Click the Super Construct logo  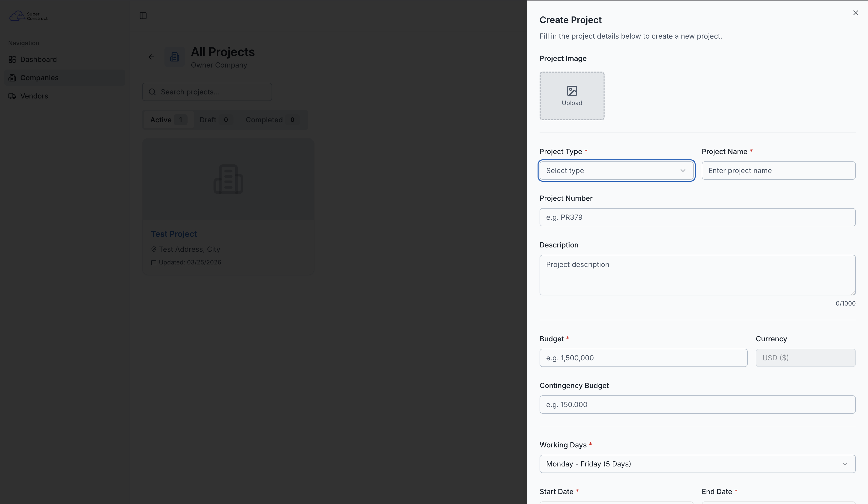click(x=28, y=16)
